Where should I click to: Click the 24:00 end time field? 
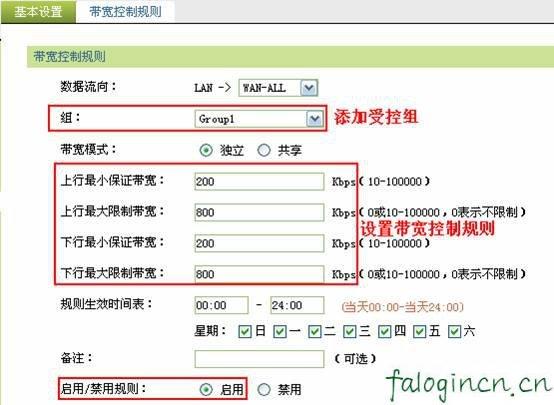[297, 305]
